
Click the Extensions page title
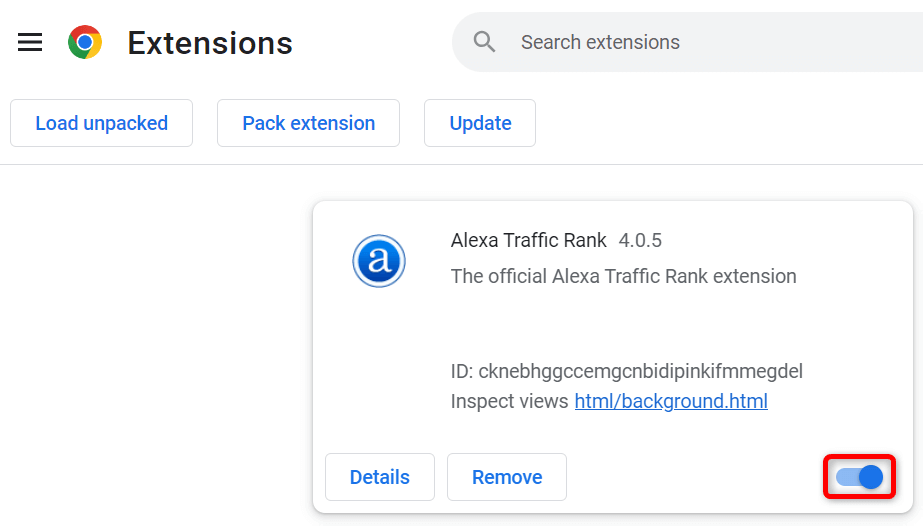210,43
